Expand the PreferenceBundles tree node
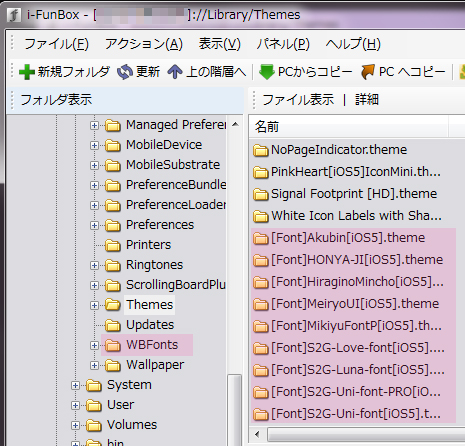 click(94, 185)
